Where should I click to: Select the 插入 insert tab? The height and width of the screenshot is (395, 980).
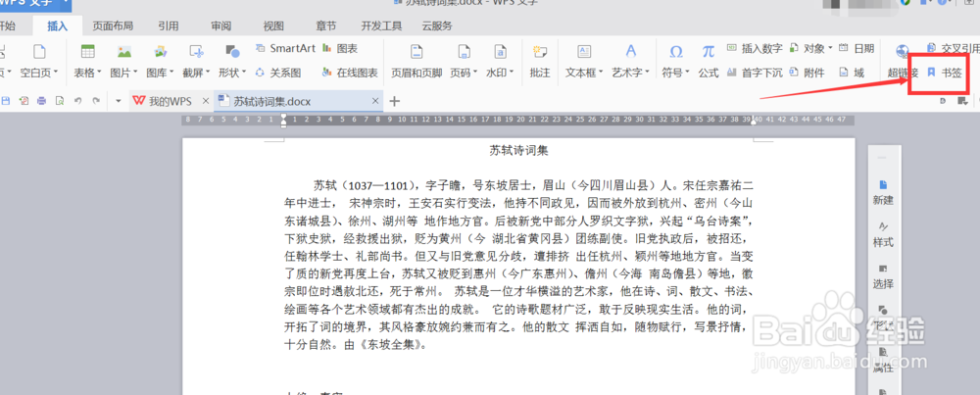click(57, 26)
